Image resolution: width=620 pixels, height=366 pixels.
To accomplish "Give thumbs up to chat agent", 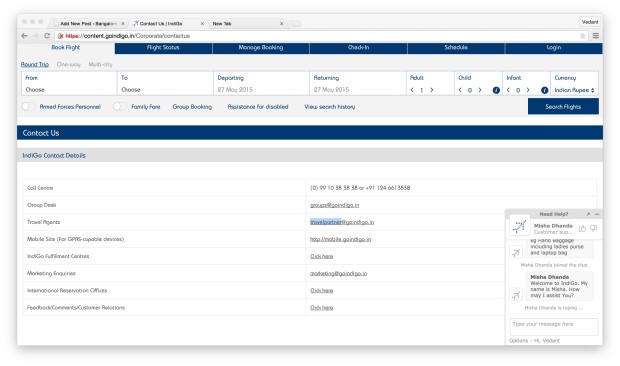I will coord(582,228).
